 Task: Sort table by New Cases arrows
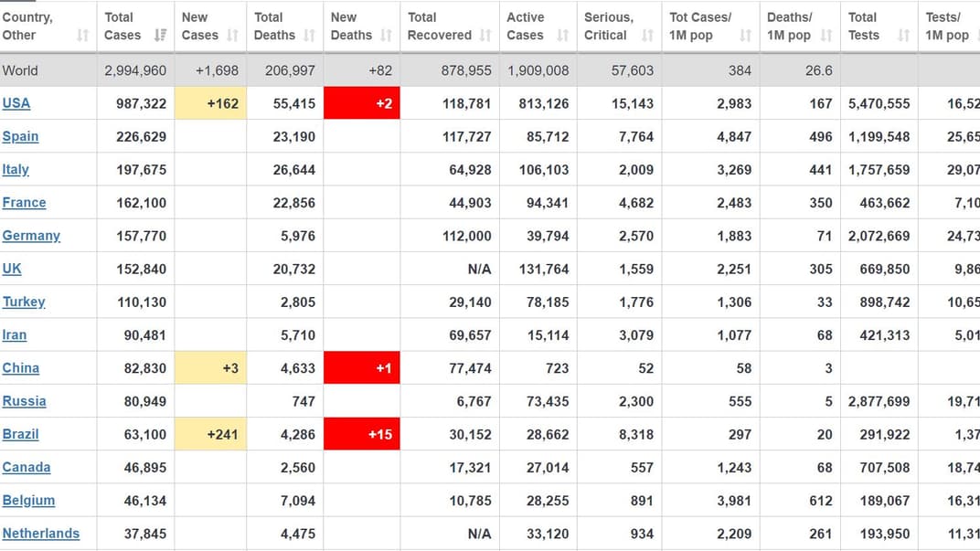232,36
